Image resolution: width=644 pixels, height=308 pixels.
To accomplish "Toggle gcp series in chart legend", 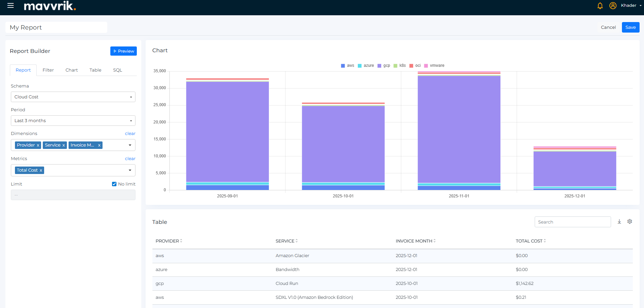I will (x=384, y=65).
